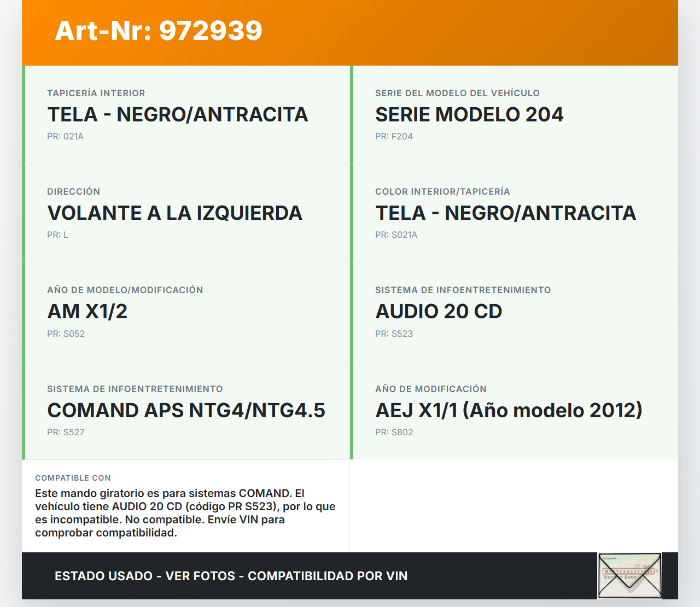
Task: Click the PR: S021A code label
Action: tap(396, 235)
